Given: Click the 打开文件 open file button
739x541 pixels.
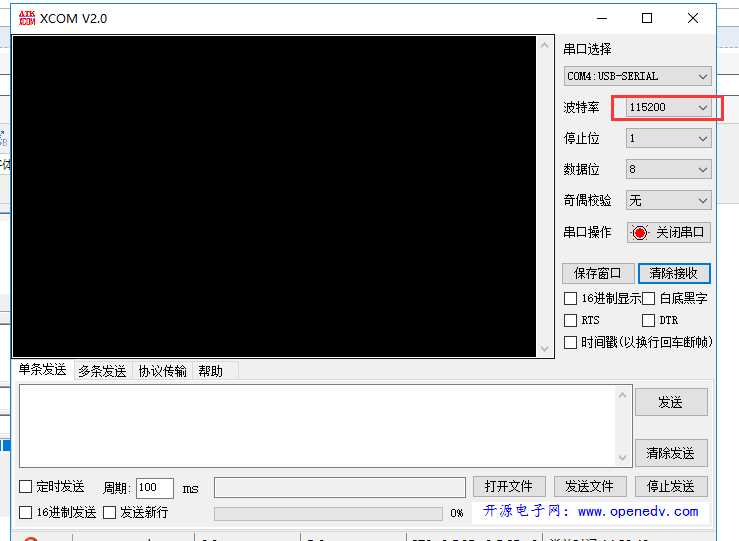Looking at the screenshot, I should (x=509, y=486).
